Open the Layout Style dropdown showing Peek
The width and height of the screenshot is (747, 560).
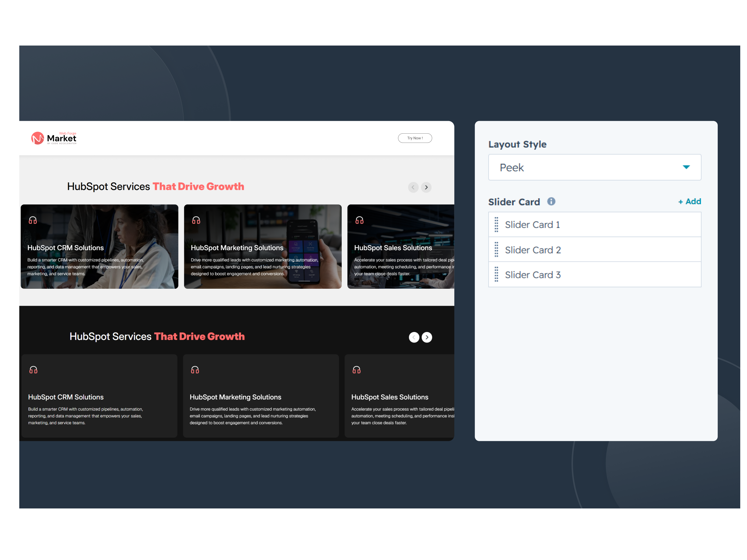(595, 167)
